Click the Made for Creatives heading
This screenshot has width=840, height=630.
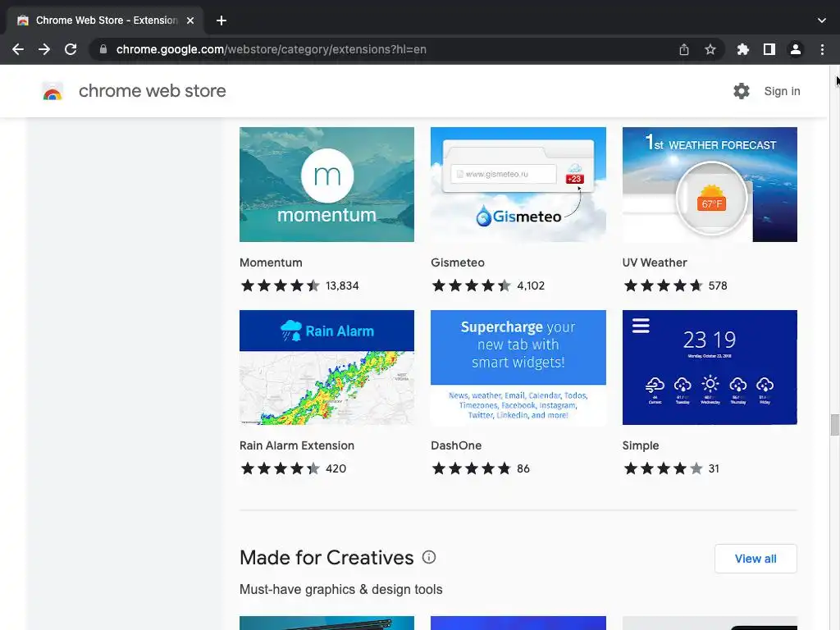pyautogui.click(x=326, y=558)
